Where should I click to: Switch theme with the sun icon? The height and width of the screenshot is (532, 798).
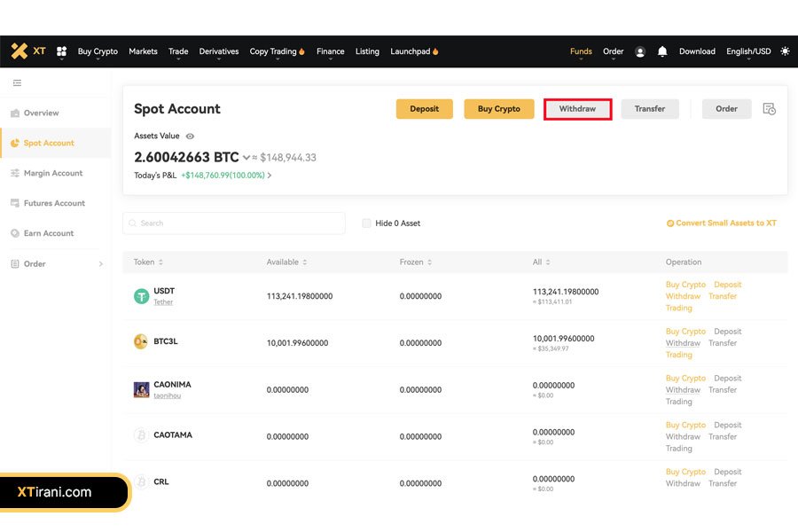tap(785, 51)
